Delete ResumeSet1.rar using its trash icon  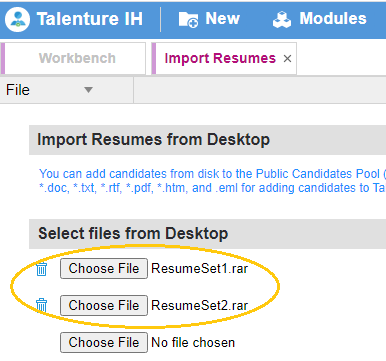42,269
